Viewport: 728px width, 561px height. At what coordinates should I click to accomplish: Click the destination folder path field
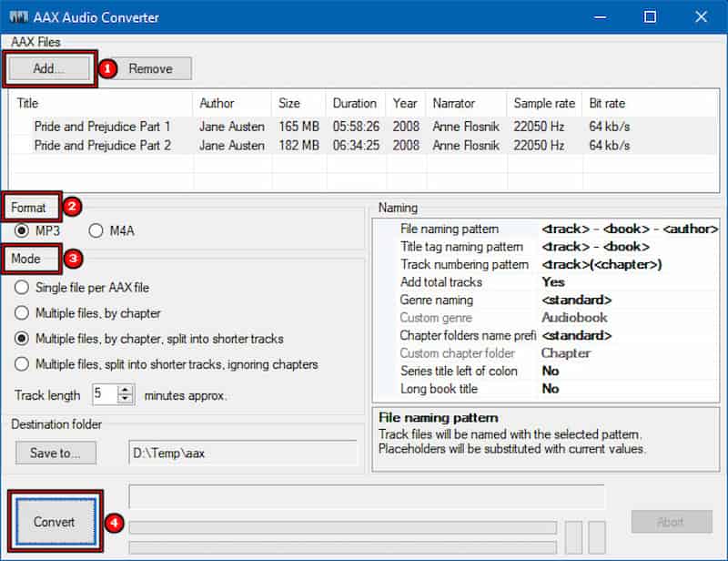click(243, 454)
